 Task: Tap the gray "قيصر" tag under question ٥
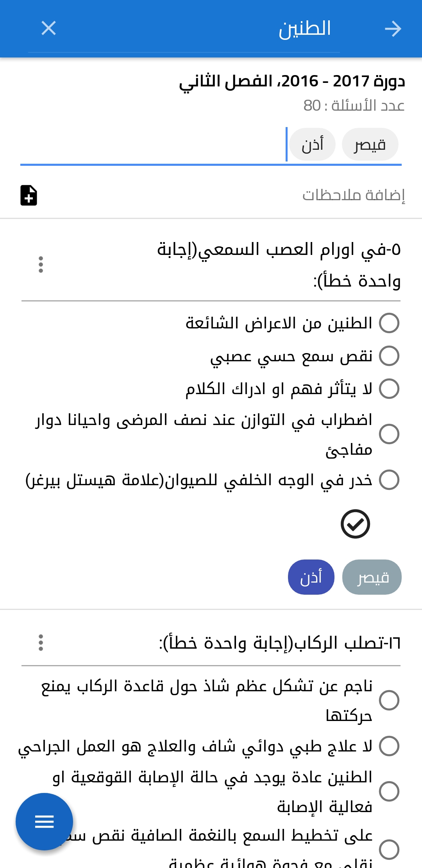click(x=372, y=577)
